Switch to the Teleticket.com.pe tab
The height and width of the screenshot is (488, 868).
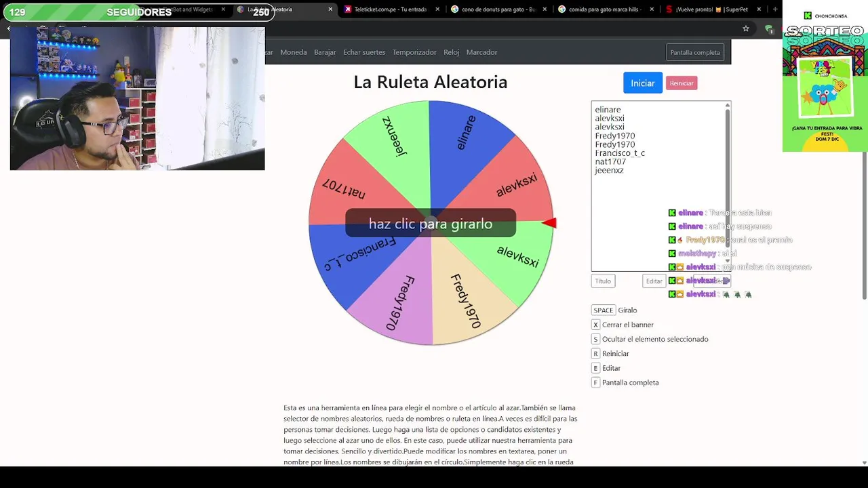(x=390, y=9)
